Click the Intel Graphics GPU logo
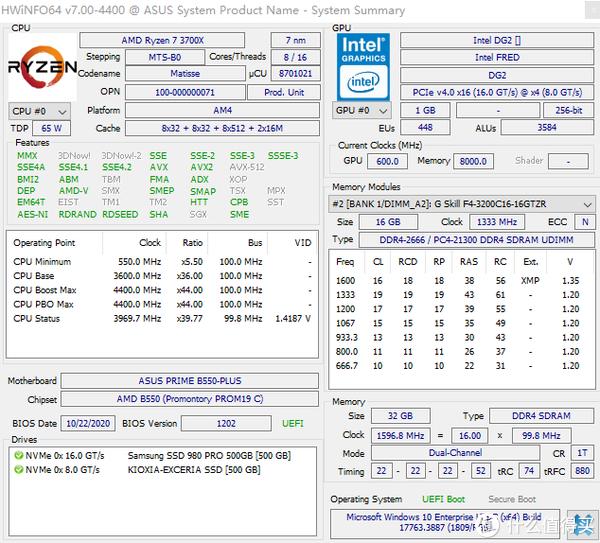 tap(363, 67)
